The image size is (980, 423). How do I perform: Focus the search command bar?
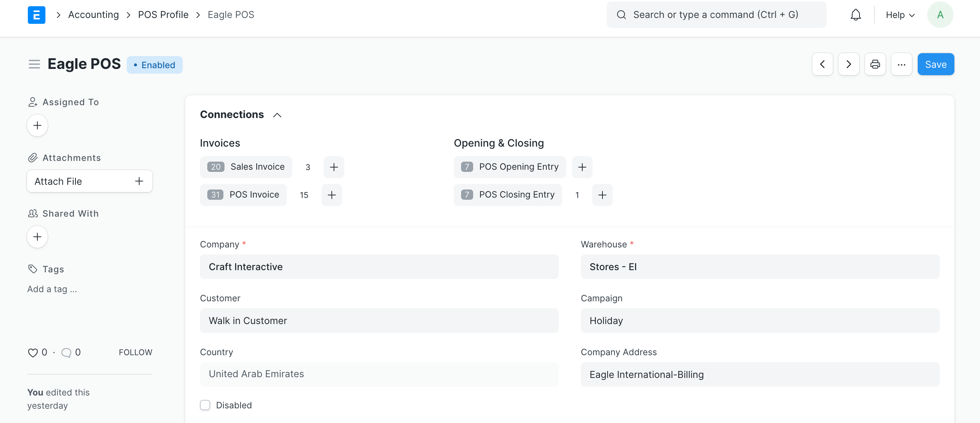(716, 15)
